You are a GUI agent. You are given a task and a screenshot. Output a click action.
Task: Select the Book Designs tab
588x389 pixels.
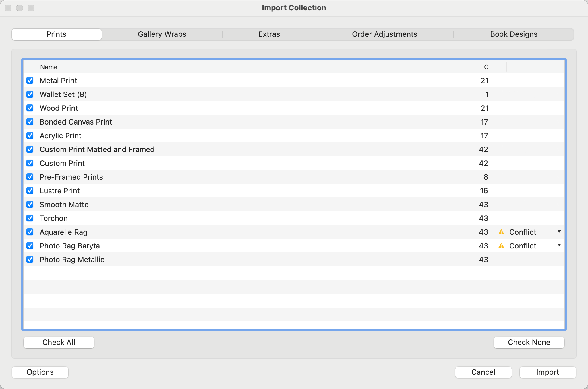(x=513, y=34)
